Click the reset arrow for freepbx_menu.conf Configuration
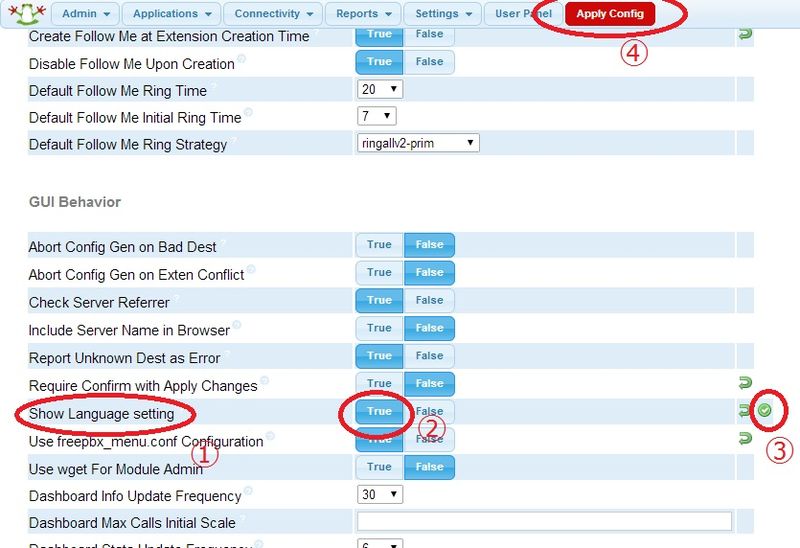This screenshot has width=800, height=548. tap(745, 438)
